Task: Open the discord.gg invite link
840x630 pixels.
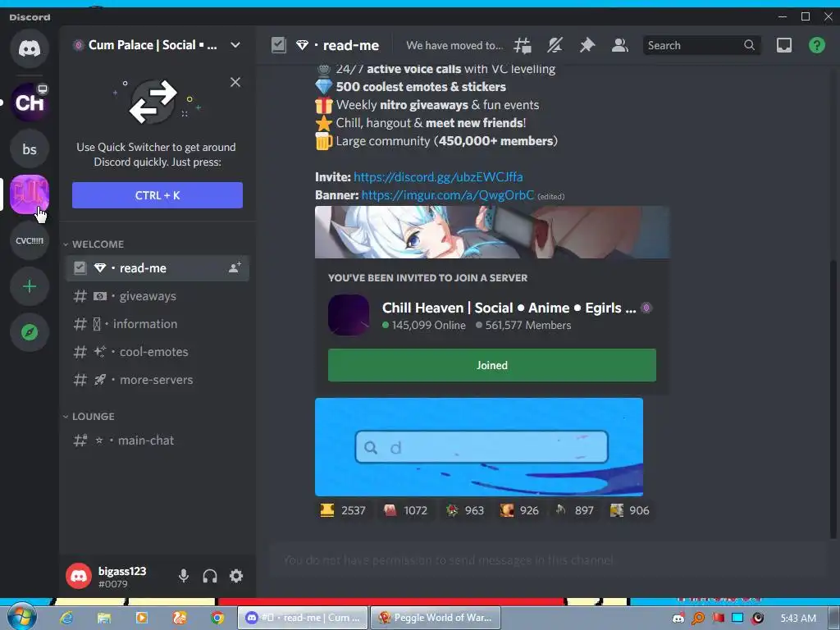Action: coord(438,177)
